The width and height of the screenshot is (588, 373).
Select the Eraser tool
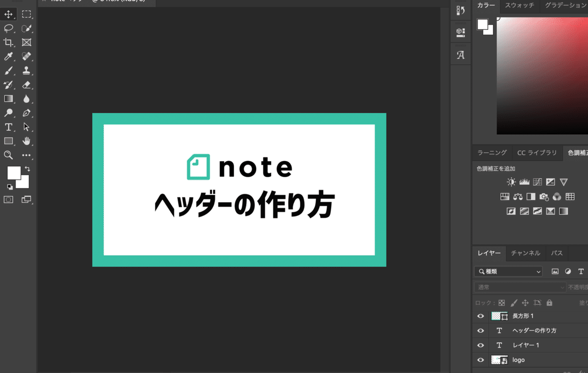pyautogui.click(x=26, y=85)
